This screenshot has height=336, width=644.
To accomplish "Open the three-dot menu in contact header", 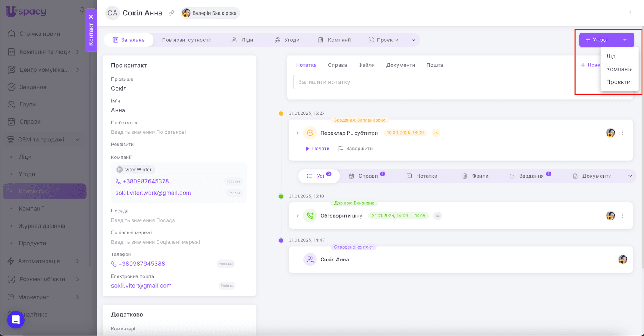I will (630, 13).
